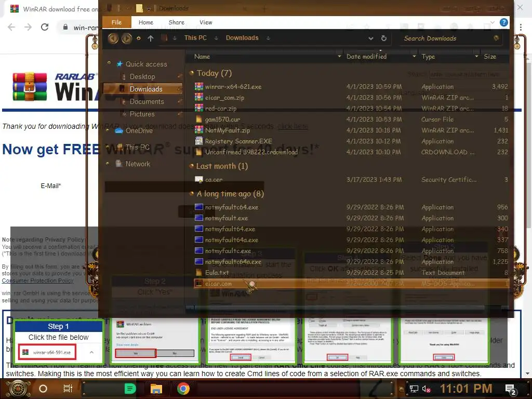Sort by the Size column header
The height and width of the screenshot is (399, 532).
[489, 56]
